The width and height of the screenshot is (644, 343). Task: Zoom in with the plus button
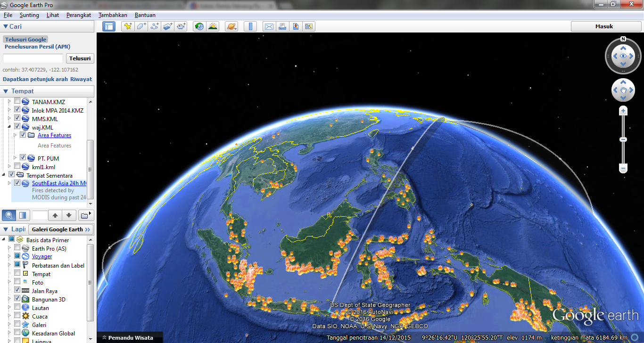coord(623,111)
